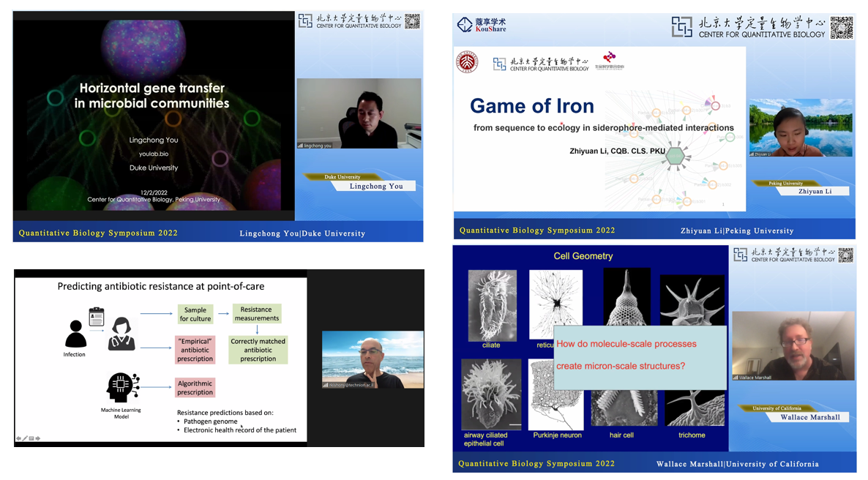The image size is (868, 480).
Task: Click the previous slide arrow on antibiotic slide
Action: (18, 438)
